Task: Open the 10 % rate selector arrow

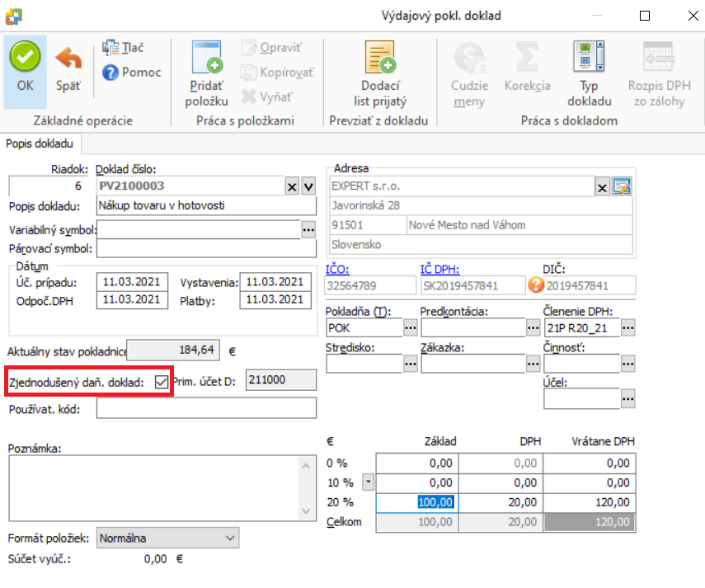Action: pos(369,482)
